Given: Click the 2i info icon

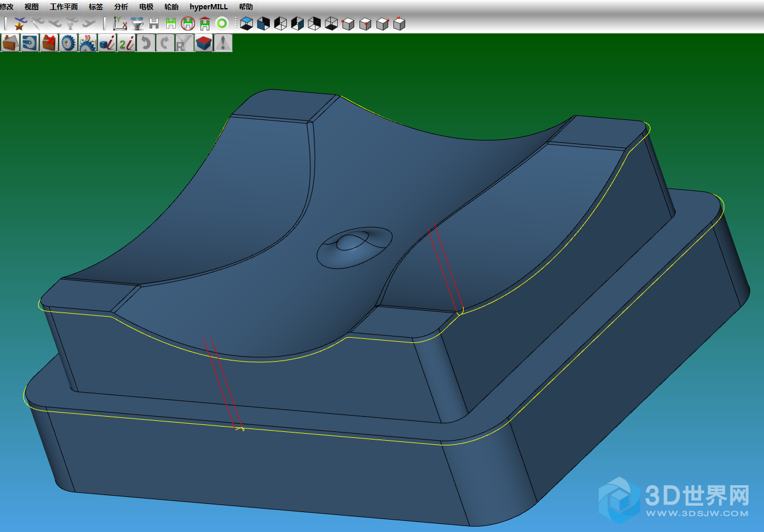Looking at the screenshot, I should click(x=126, y=43).
